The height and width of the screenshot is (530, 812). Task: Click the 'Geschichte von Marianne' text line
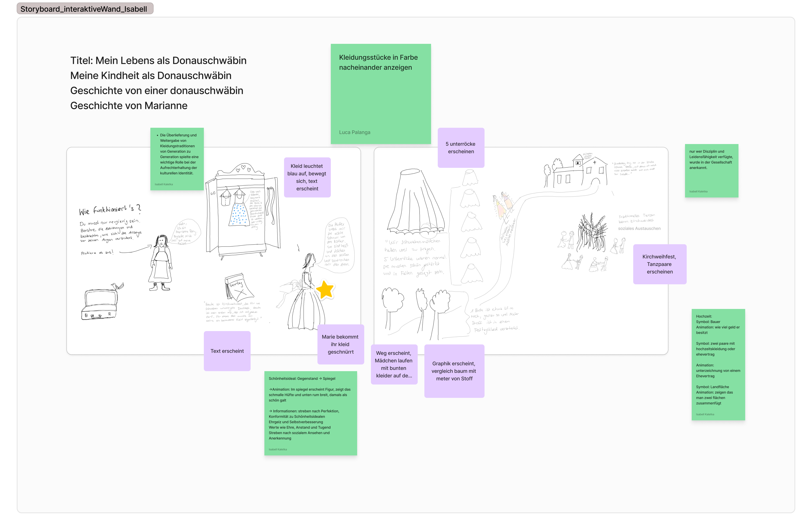point(129,105)
